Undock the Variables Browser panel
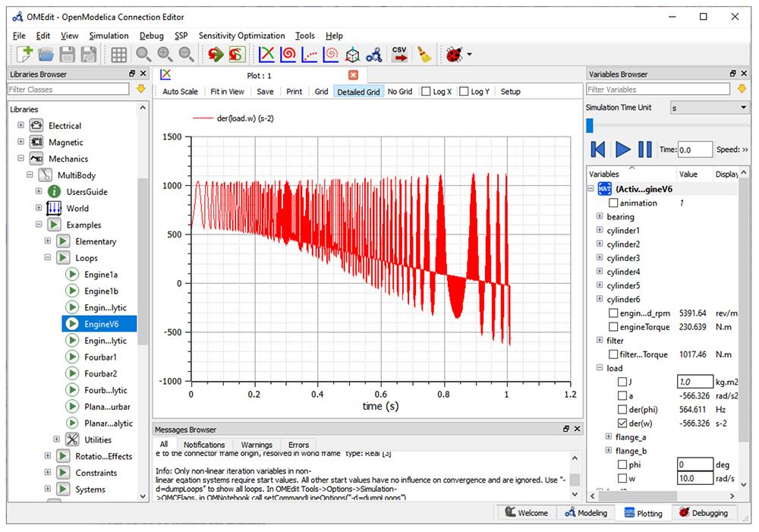The image size is (759, 532). pyautogui.click(x=733, y=74)
